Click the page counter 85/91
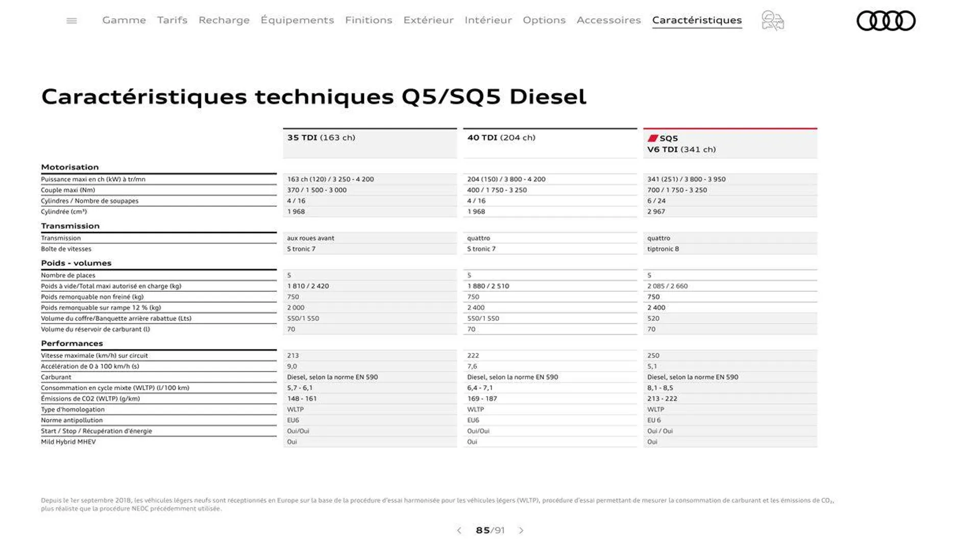 (490, 531)
